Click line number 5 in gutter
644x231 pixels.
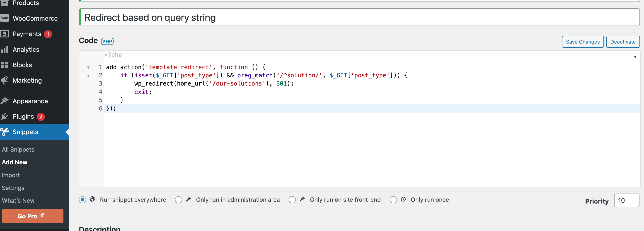click(x=101, y=100)
